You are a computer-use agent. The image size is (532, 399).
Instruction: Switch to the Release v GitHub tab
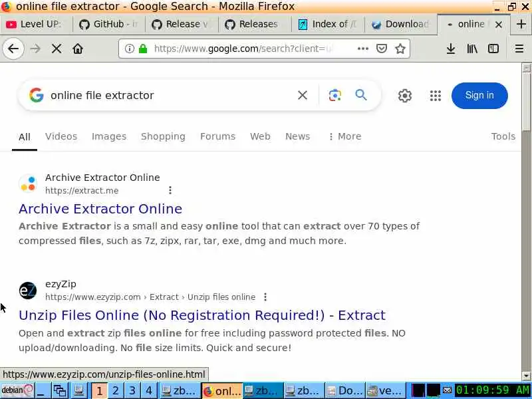click(182, 24)
